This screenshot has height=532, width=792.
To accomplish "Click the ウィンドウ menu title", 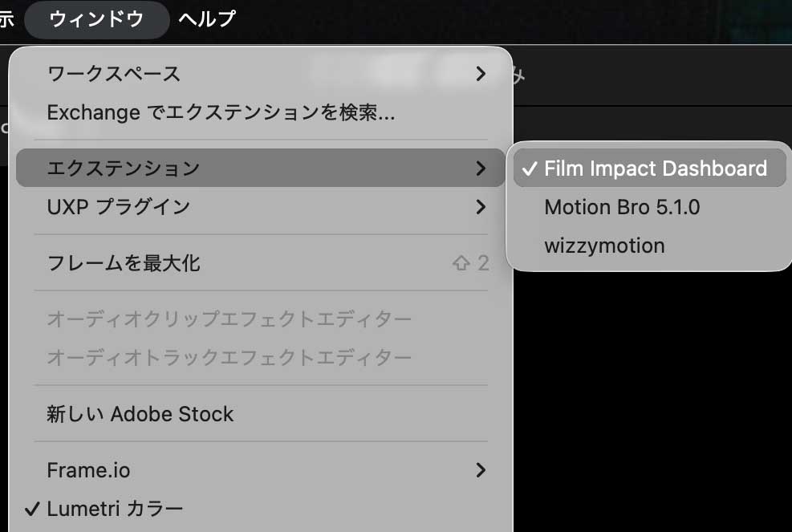I will tap(96, 19).
